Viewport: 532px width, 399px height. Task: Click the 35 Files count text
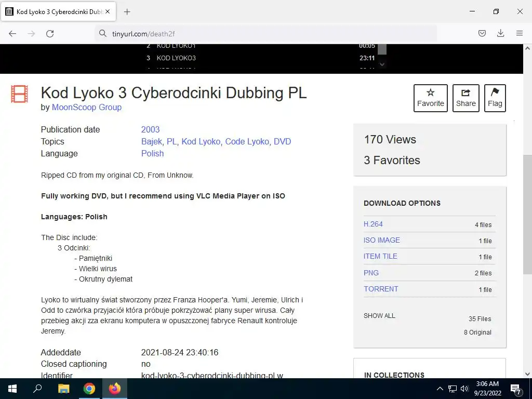[x=480, y=319]
